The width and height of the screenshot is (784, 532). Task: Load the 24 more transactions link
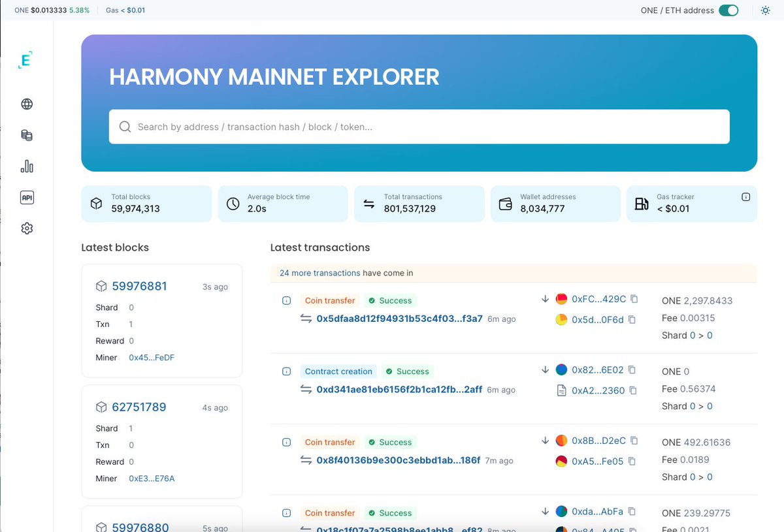(319, 273)
